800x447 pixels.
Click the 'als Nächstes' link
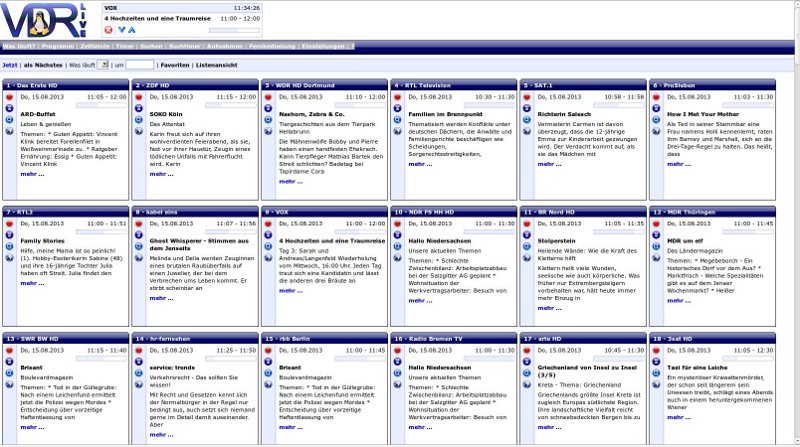(43, 65)
